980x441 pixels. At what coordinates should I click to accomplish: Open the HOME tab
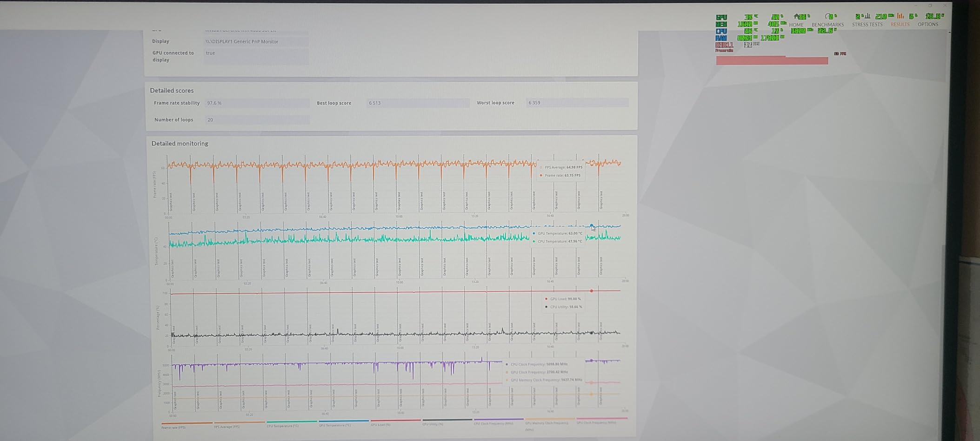pos(796,25)
